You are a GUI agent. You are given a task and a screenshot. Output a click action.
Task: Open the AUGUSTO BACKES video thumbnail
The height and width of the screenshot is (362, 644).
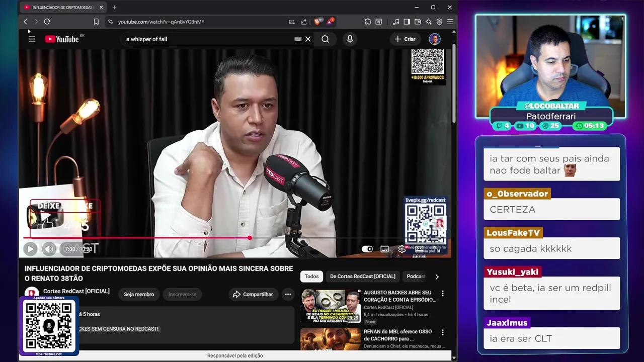331,306
